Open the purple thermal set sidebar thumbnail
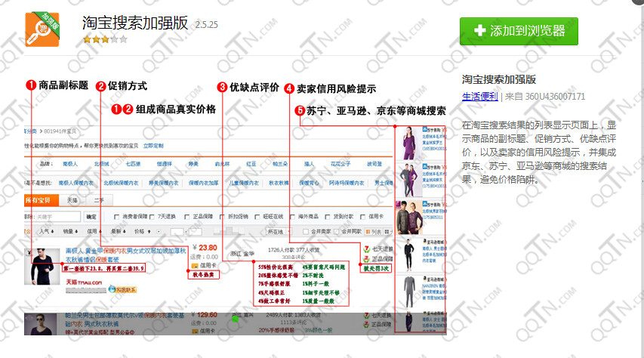 click(408, 144)
